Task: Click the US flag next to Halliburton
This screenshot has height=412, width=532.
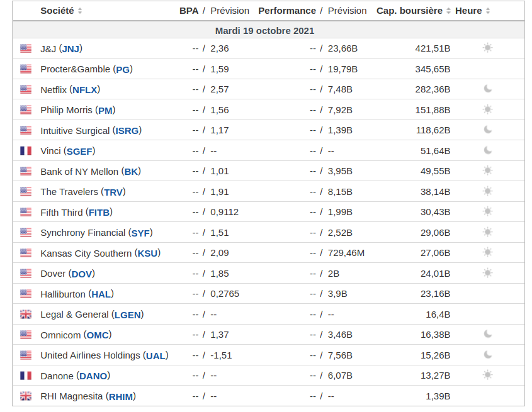Action: point(26,294)
